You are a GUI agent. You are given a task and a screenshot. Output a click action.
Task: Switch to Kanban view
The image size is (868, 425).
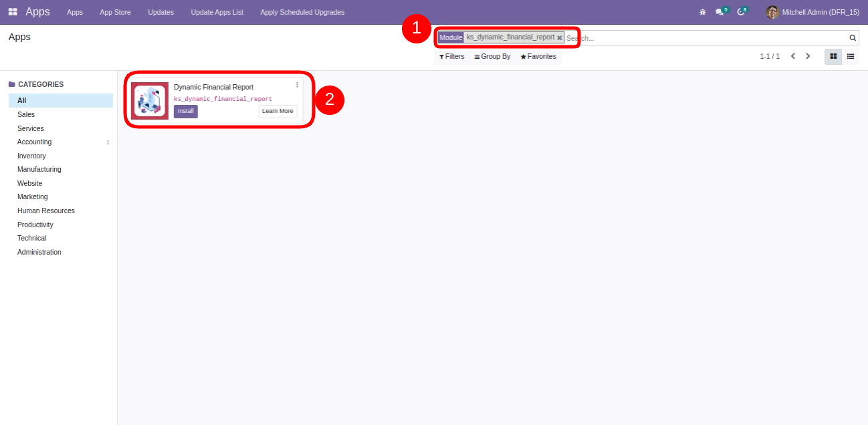click(833, 57)
